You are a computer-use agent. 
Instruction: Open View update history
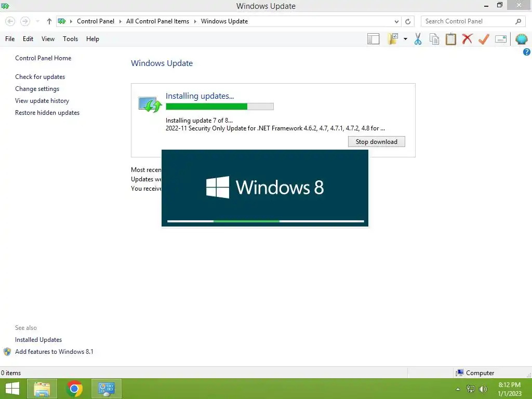[42, 101]
